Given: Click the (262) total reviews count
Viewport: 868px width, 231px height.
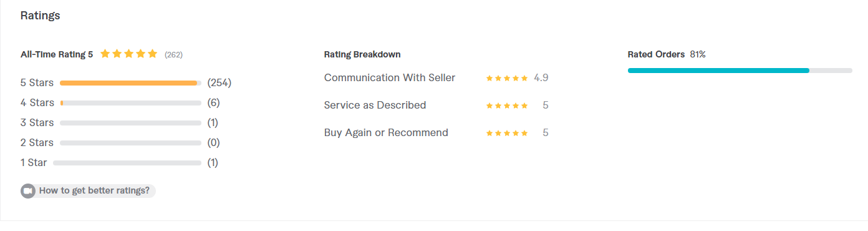Looking at the screenshot, I should [173, 55].
